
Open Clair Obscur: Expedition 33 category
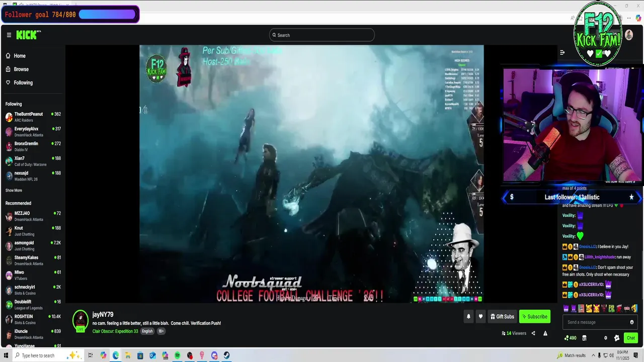(x=115, y=331)
